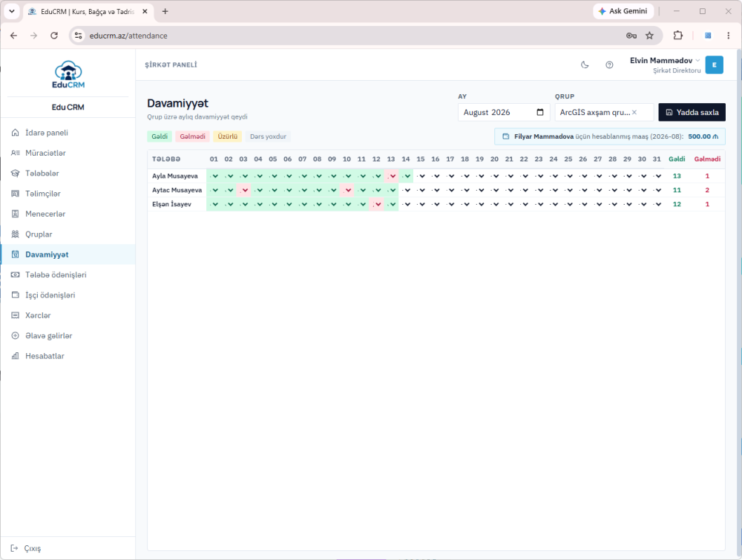
Task: Open help via the question mark icon
Action: [x=609, y=65]
